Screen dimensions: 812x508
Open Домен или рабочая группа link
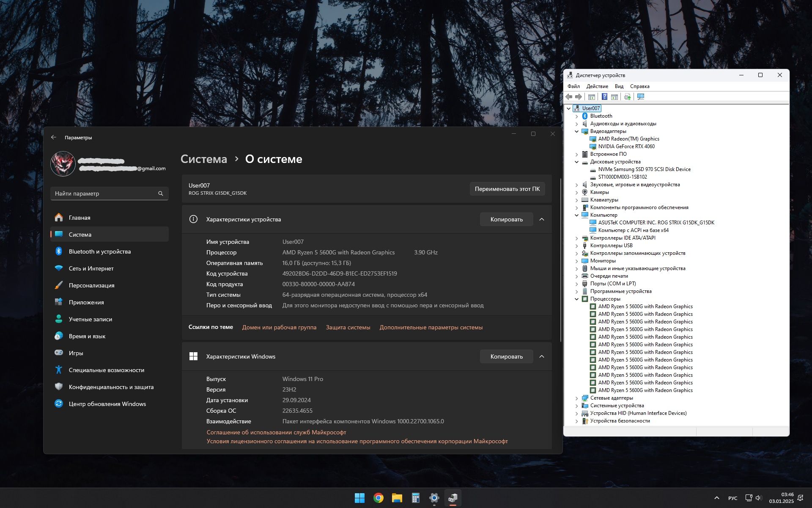[x=279, y=327]
